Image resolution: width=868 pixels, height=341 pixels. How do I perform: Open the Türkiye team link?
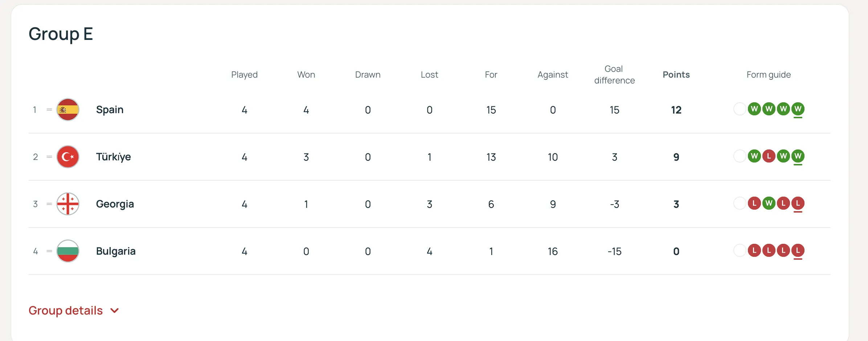[x=113, y=157]
